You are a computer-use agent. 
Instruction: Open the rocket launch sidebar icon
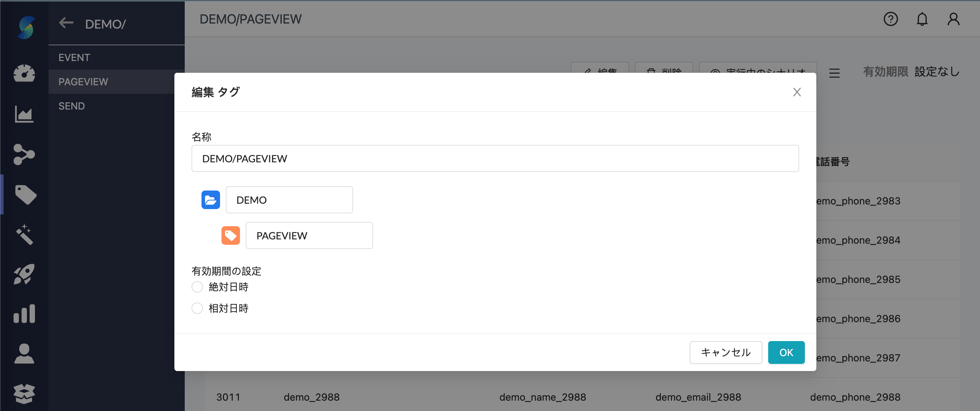click(x=24, y=274)
